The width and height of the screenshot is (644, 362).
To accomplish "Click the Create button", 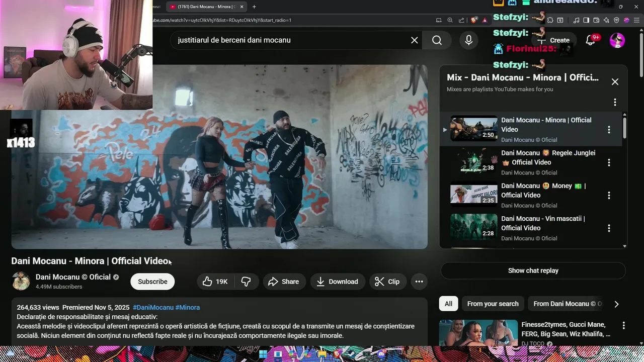I will (x=554, y=40).
